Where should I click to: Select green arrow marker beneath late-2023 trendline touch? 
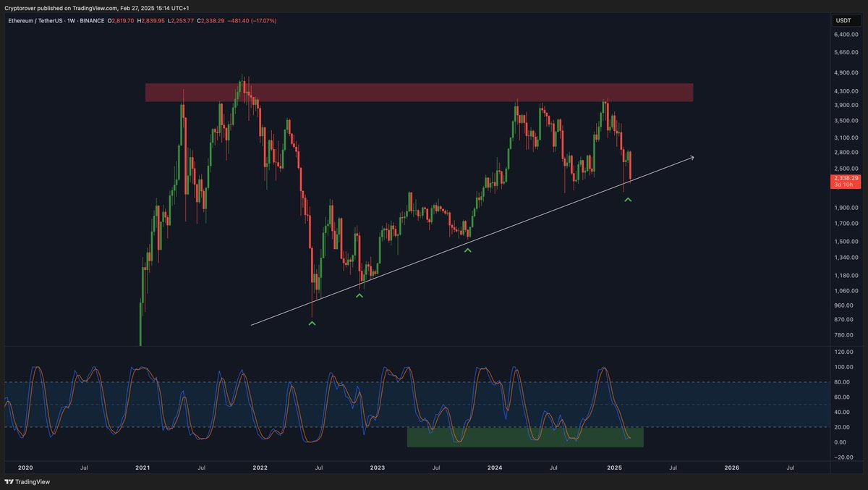(x=468, y=250)
